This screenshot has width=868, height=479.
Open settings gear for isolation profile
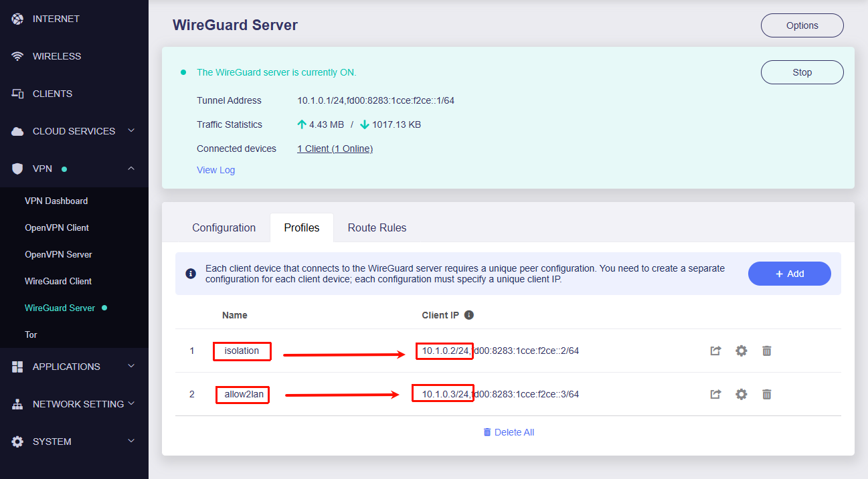tap(741, 351)
